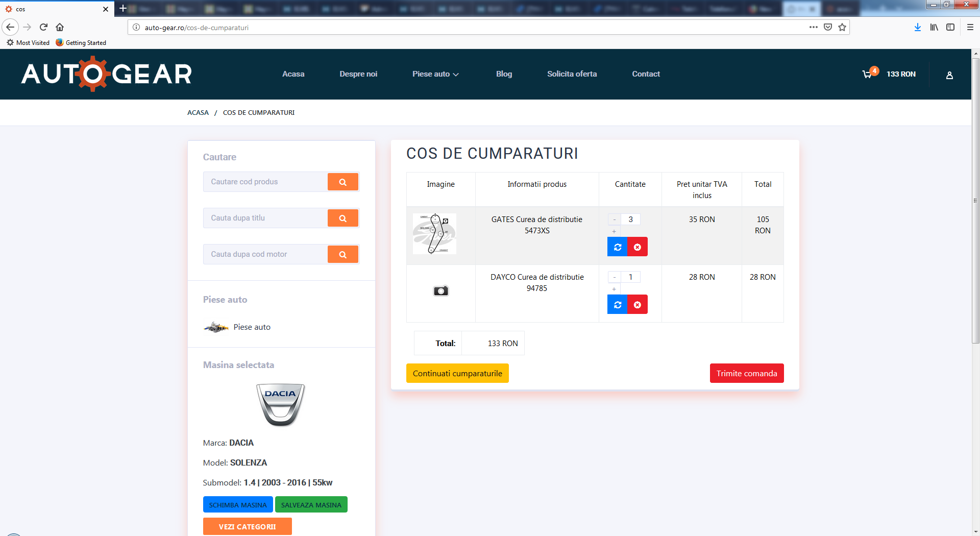Decrease GATES quantity with minus button
The height and width of the screenshot is (536, 980).
(x=615, y=220)
